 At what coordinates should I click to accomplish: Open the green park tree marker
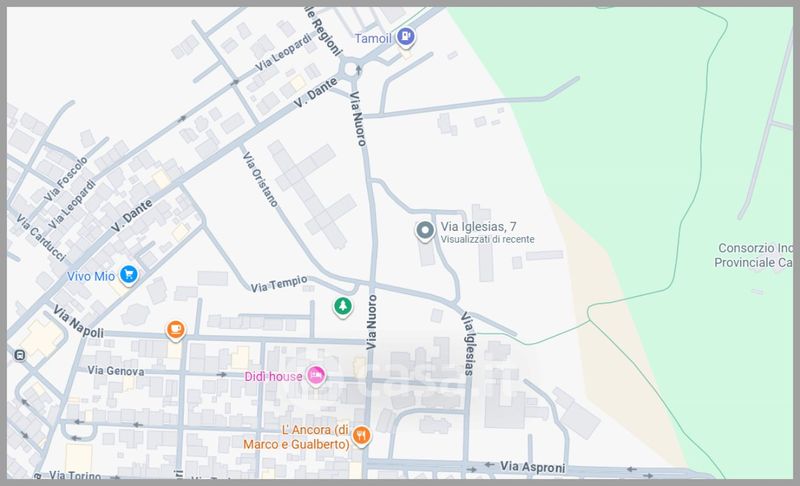(343, 306)
